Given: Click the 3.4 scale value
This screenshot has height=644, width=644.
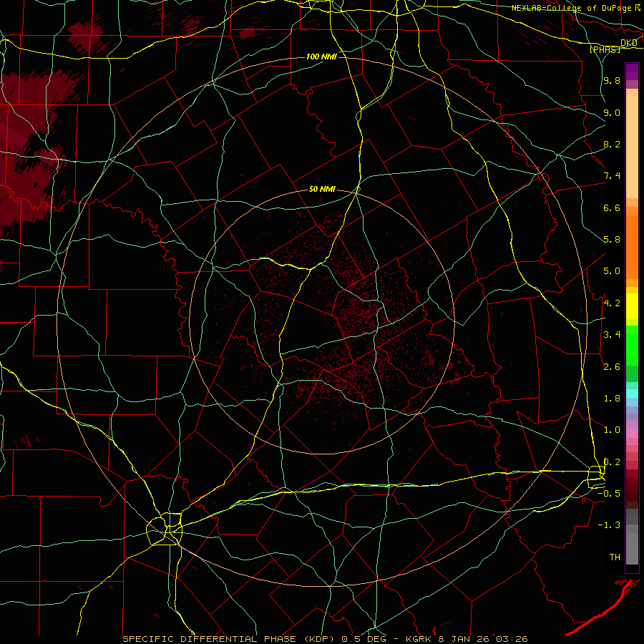Looking at the screenshot, I should pyautogui.click(x=612, y=335).
